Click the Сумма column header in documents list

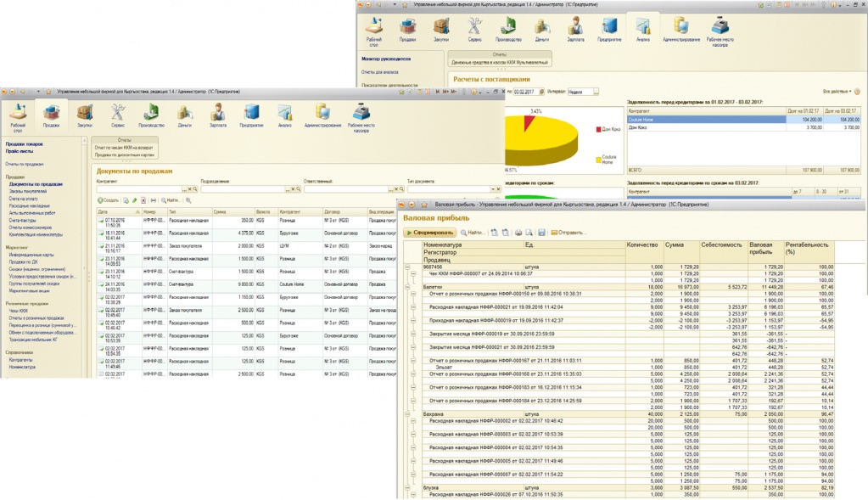point(233,212)
